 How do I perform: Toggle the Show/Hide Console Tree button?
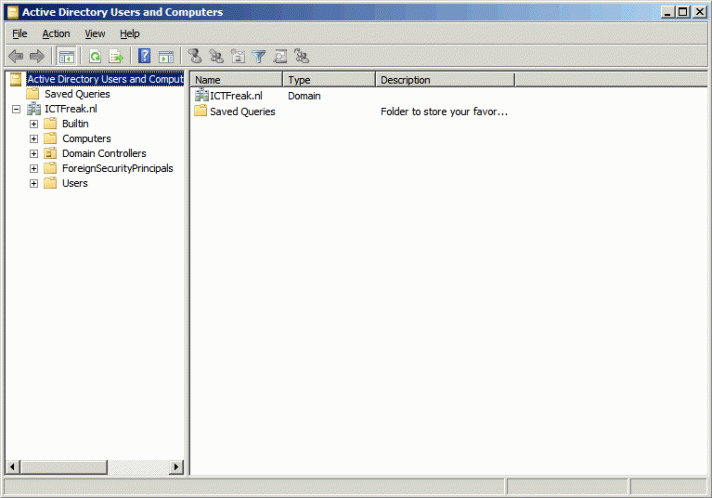(66, 57)
